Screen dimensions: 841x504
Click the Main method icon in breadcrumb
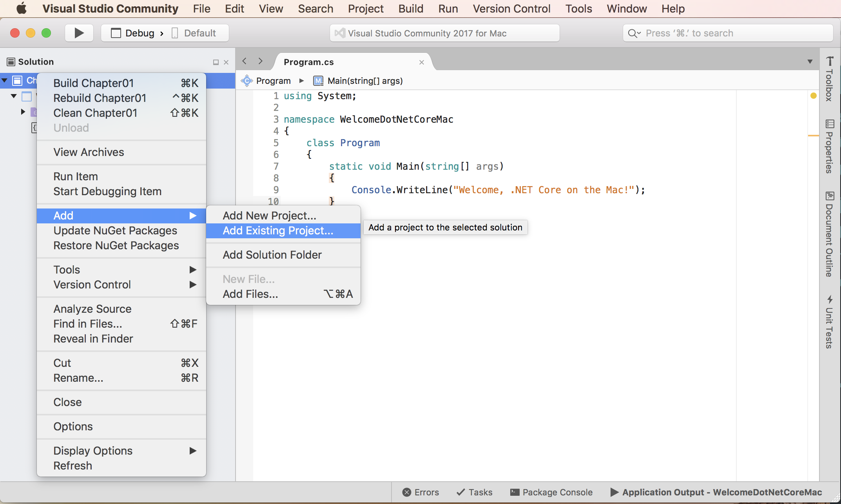[x=318, y=81]
